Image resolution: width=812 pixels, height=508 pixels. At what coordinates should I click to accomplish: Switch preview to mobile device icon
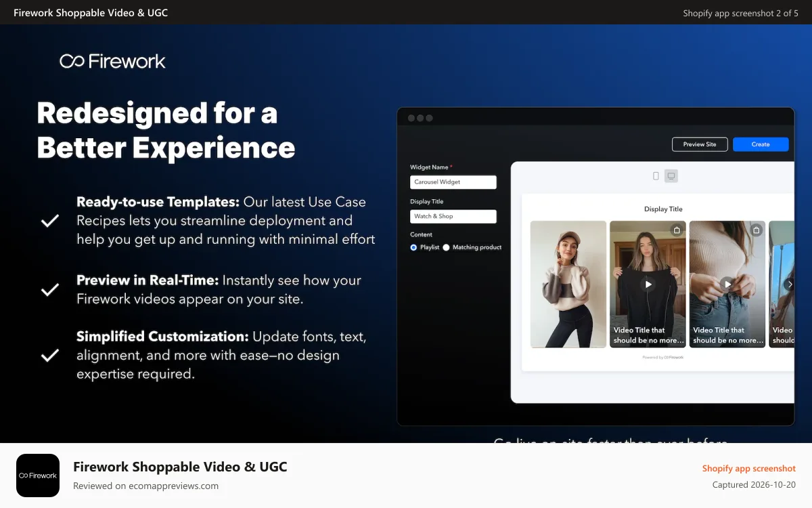pyautogui.click(x=656, y=176)
